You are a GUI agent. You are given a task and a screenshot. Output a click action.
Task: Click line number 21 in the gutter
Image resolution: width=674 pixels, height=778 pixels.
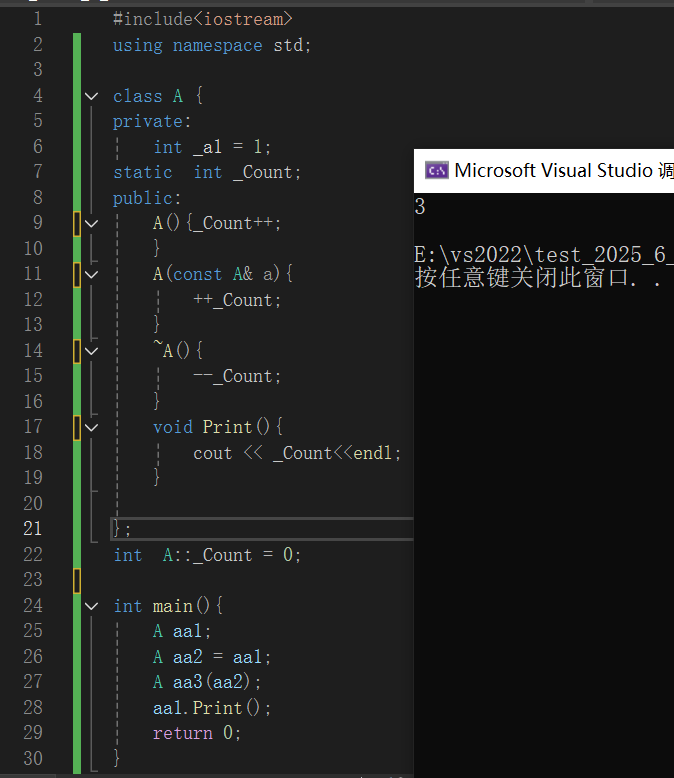(33, 528)
